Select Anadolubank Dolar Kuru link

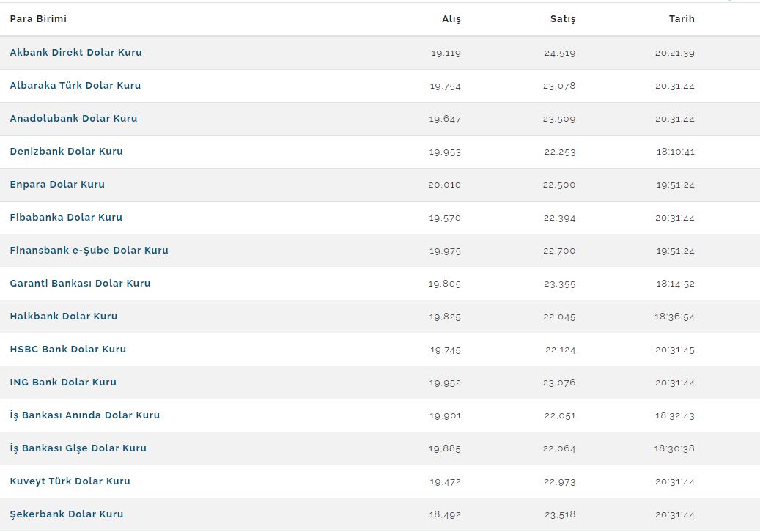(x=74, y=118)
